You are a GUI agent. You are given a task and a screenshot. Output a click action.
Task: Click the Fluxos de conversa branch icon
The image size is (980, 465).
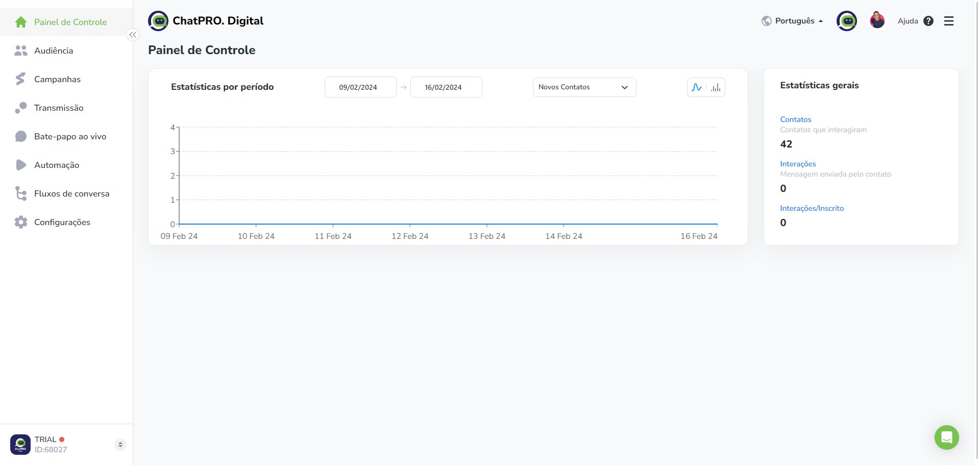21,193
